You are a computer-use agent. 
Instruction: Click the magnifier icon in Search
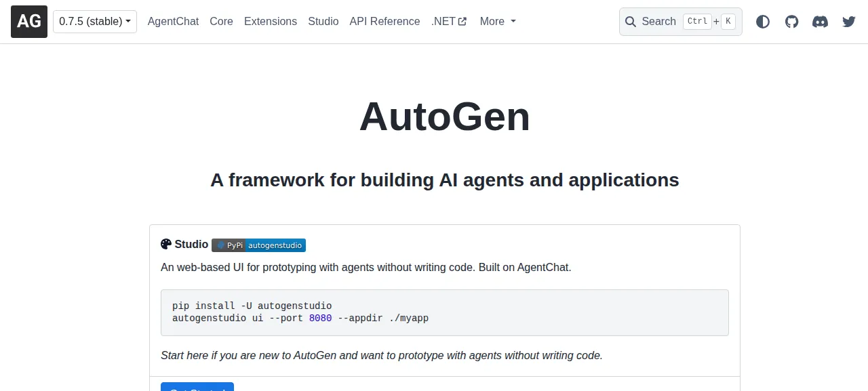pyautogui.click(x=631, y=22)
